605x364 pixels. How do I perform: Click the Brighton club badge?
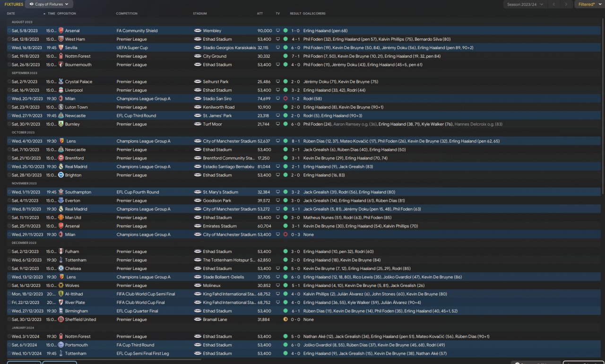point(61,175)
